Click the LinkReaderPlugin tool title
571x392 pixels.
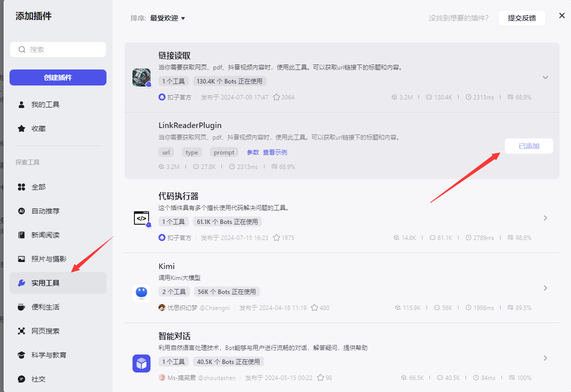click(x=189, y=125)
